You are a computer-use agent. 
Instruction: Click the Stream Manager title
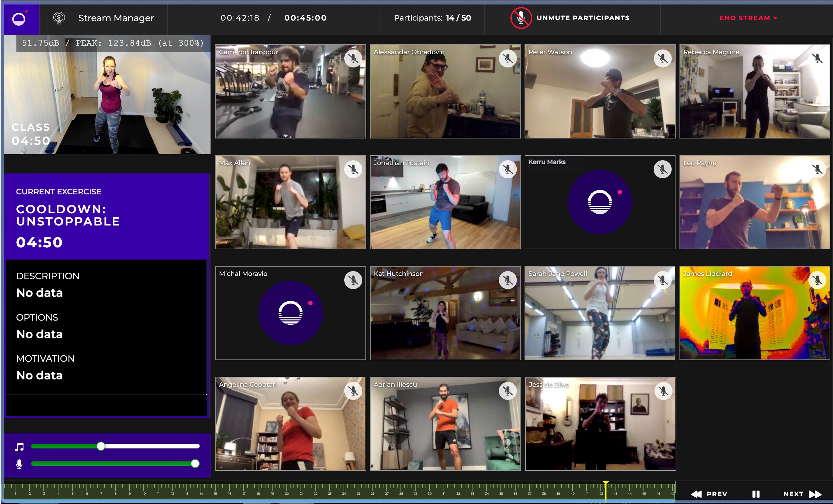pyautogui.click(x=116, y=18)
